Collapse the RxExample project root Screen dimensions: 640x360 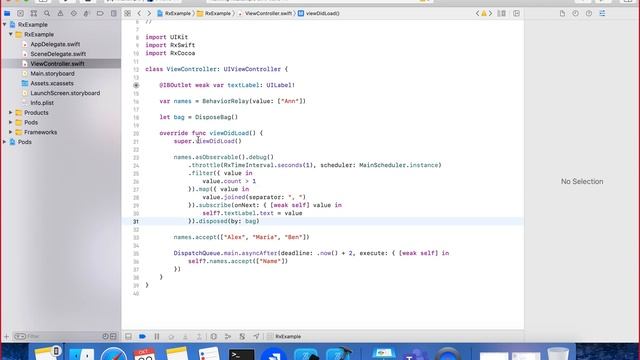point(4,24)
